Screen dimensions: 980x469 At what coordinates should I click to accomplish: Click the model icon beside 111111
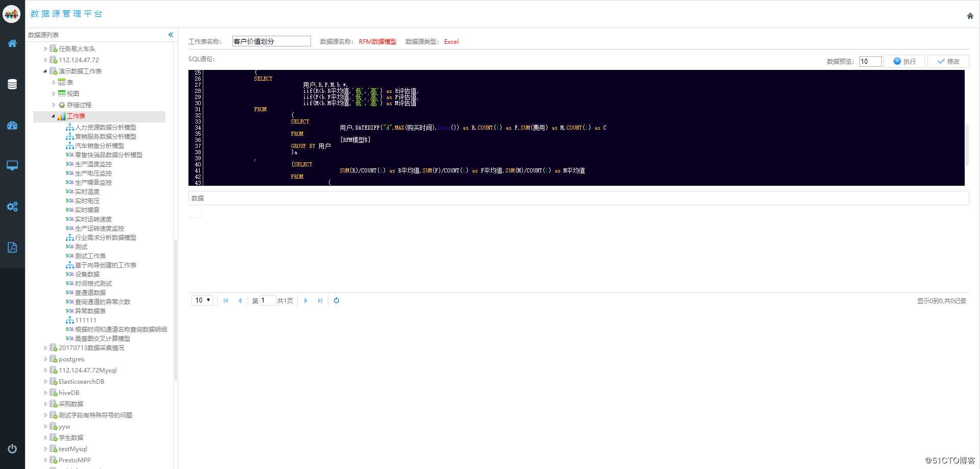click(x=70, y=320)
